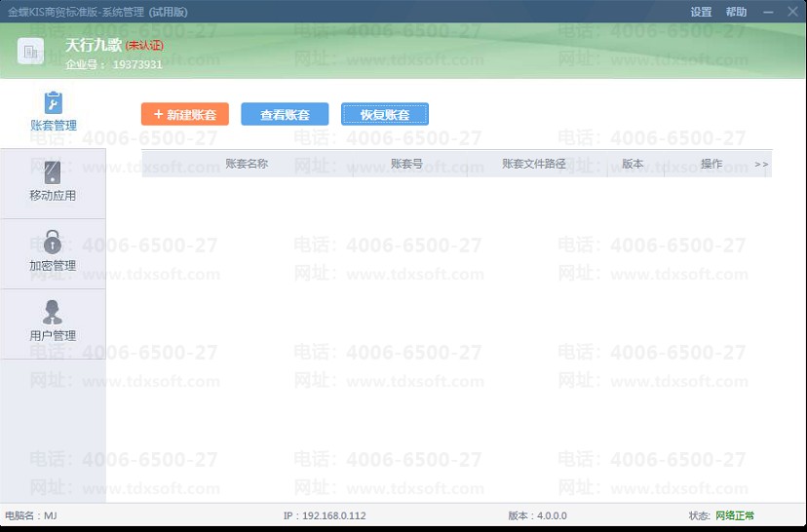
Task: Click the 网络正常 status indicator
Action: tap(735, 515)
